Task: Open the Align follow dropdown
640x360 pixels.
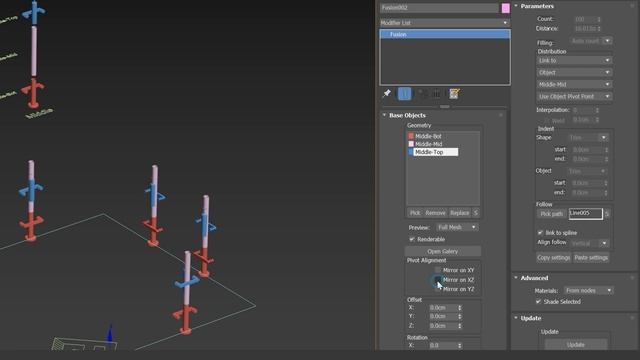Action: [x=589, y=243]
